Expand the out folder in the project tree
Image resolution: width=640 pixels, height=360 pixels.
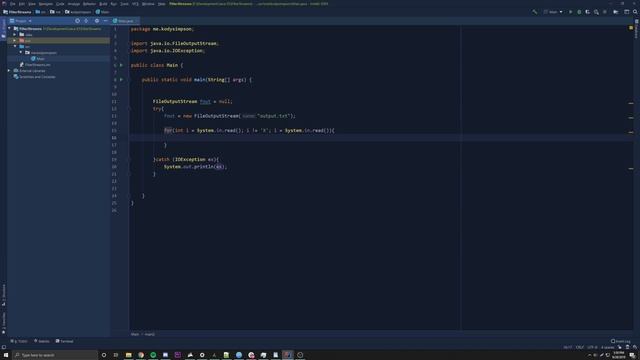coord(15,41)
